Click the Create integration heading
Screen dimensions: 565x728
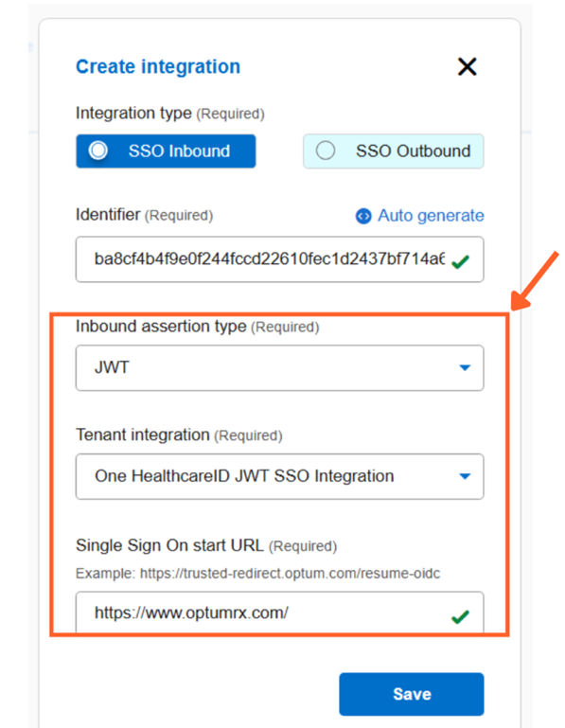158,66
